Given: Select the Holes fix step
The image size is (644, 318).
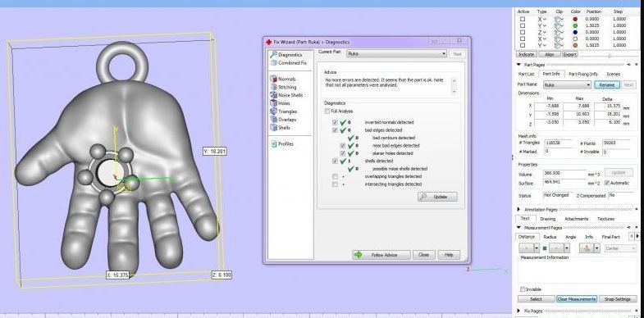Looking at the screenshot, I should (x=280, y=103).
